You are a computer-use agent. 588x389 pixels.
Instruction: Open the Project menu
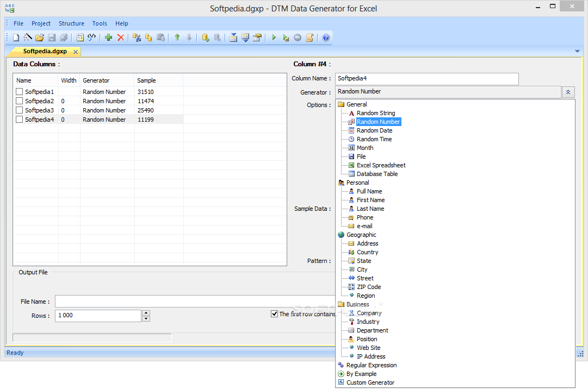[41, 23]
